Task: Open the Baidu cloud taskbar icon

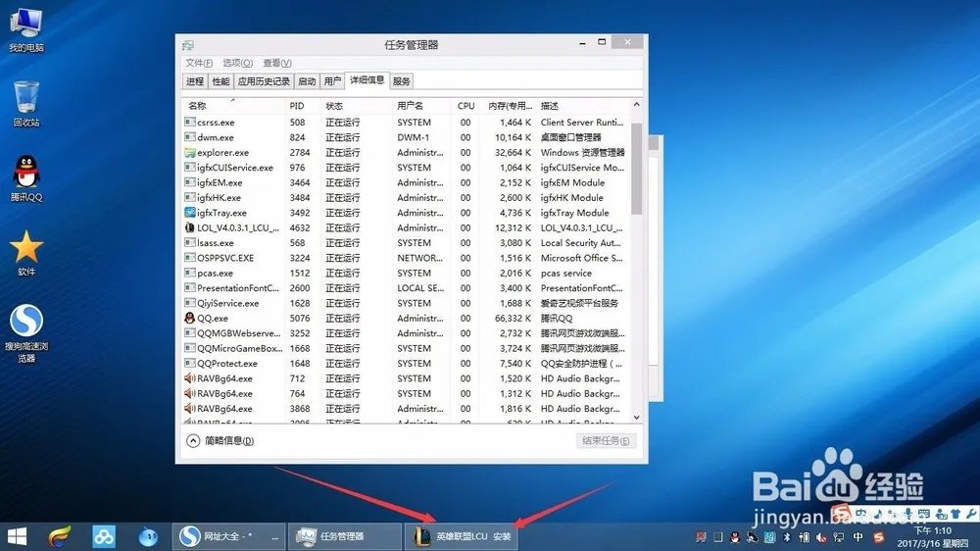Action: [104, 536]
